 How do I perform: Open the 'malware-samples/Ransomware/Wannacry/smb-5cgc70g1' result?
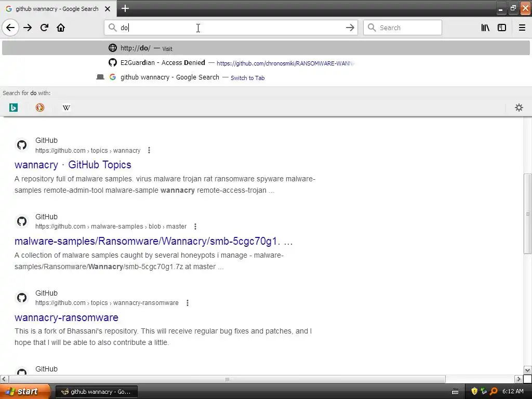pyautogui.click(x=153, y=241)
